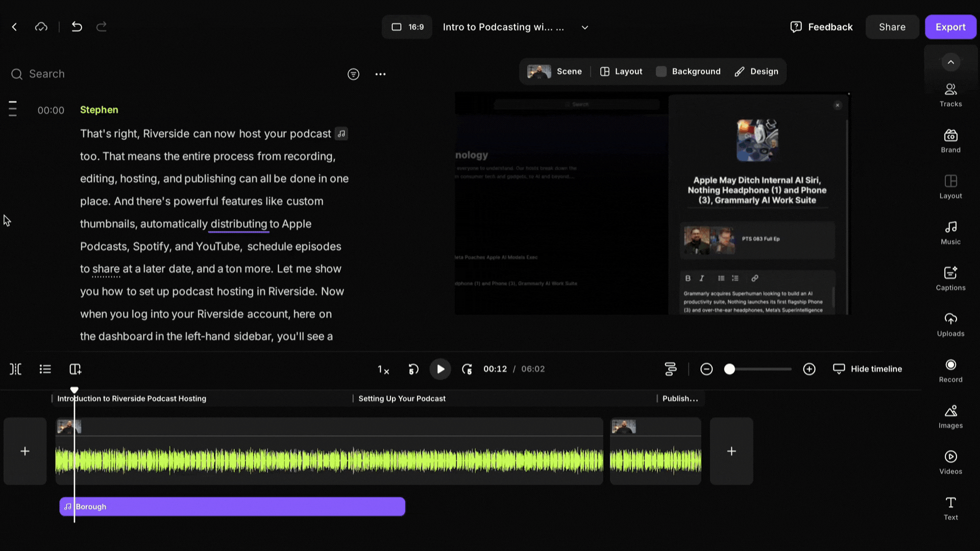Open the Text panel
Image resolution: width=980 pixels, height=551 pixels.
[950, 509]
